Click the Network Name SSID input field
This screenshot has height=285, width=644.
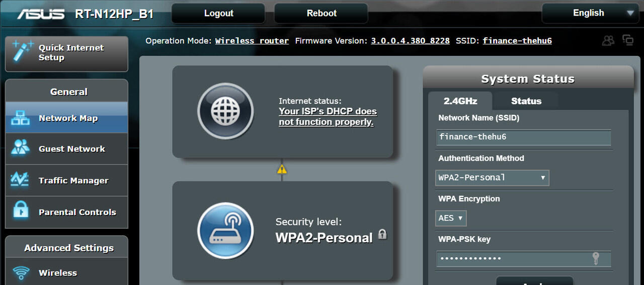[x=523, y=137]
